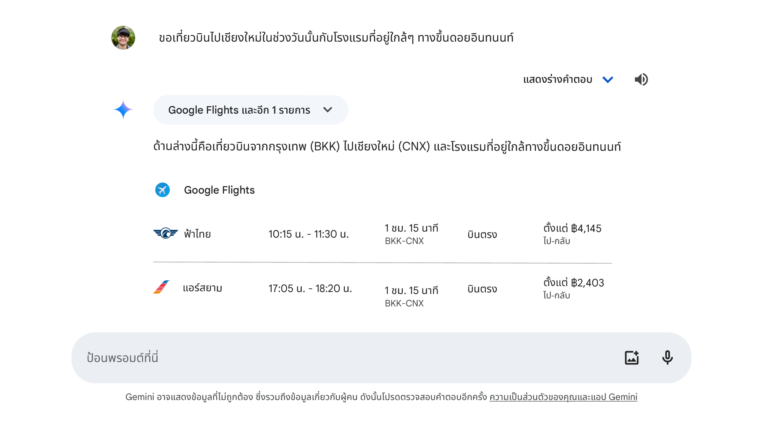Expand the แสดงร่างคำตอบ drafts chevron
The height and width of the screenshot is (432, 768).
(608, 79)
